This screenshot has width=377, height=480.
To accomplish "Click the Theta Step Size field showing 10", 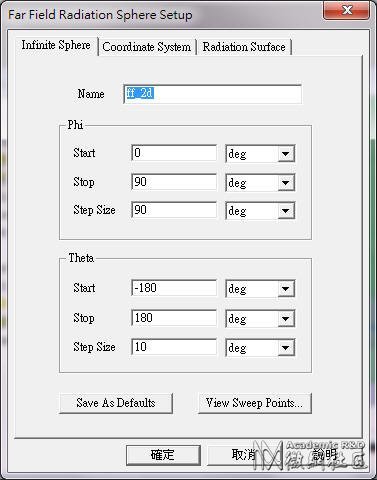I will click(174, 347).
